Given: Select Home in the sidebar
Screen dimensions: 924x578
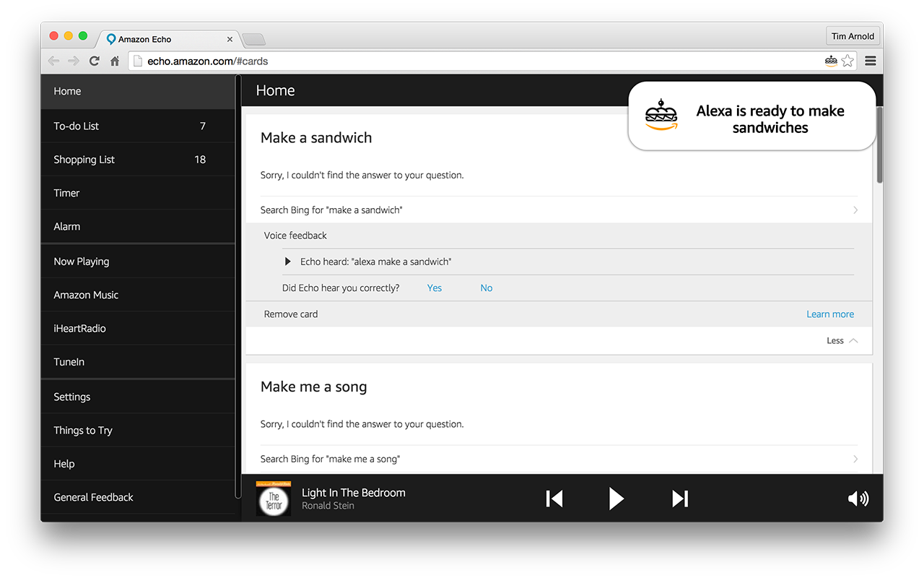Looking at the screenshot, I should click(138, 92).
